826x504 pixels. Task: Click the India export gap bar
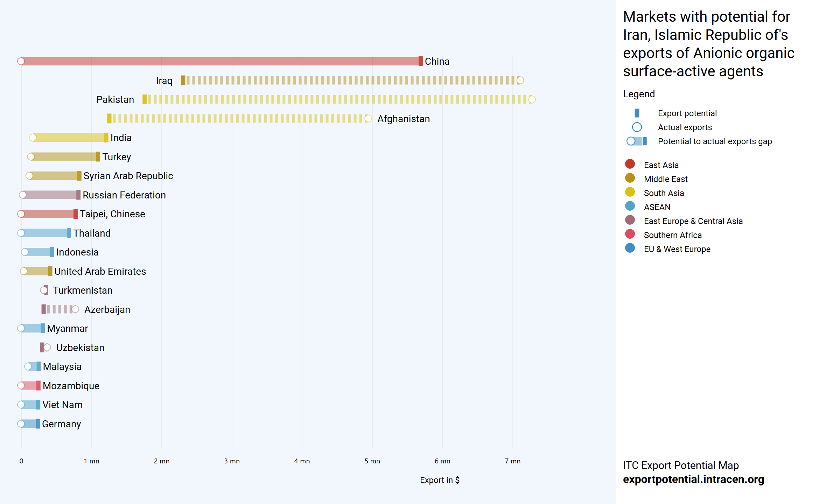(x=69, y=138)
